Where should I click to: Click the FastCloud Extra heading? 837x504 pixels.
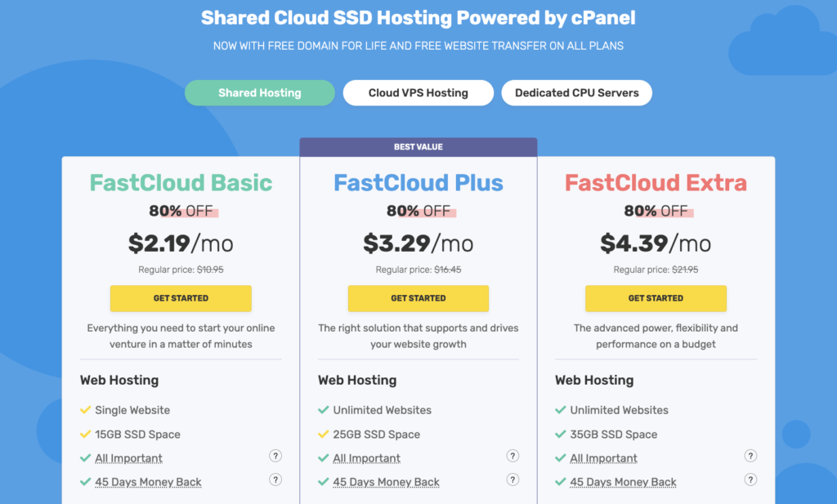[x=656, y=183]
